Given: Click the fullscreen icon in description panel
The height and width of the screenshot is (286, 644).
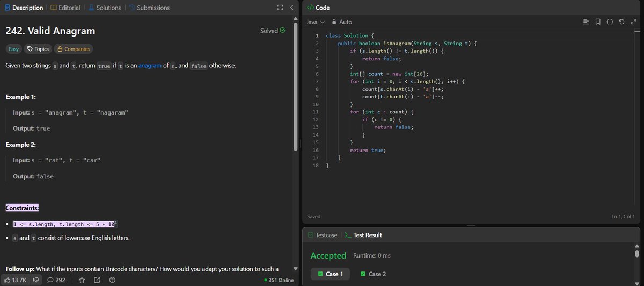Looking at the screenshot, I should coord(280,8).
